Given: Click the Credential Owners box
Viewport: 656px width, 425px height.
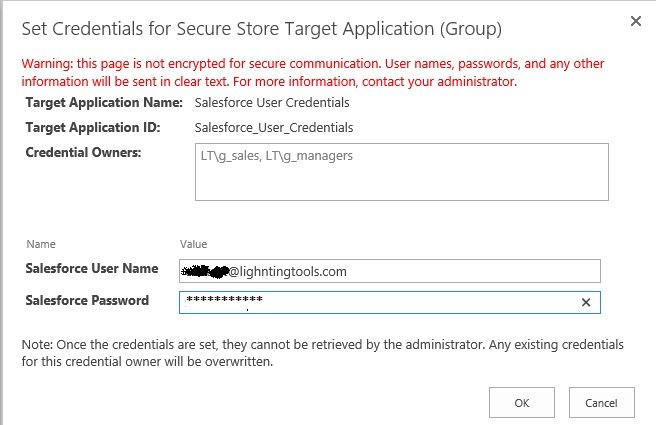Looking at the screenshot, I should 402,172.
